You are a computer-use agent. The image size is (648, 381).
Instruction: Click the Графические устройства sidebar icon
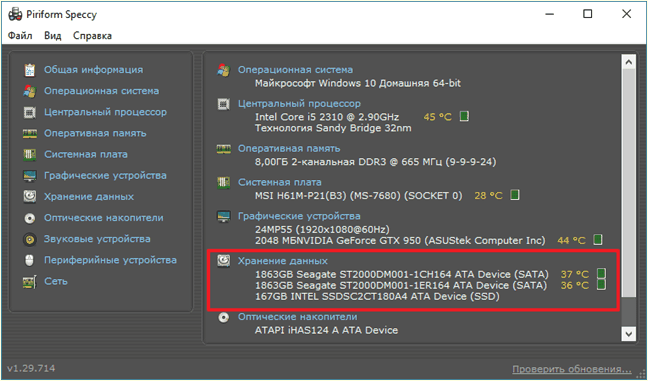point(29,176)
